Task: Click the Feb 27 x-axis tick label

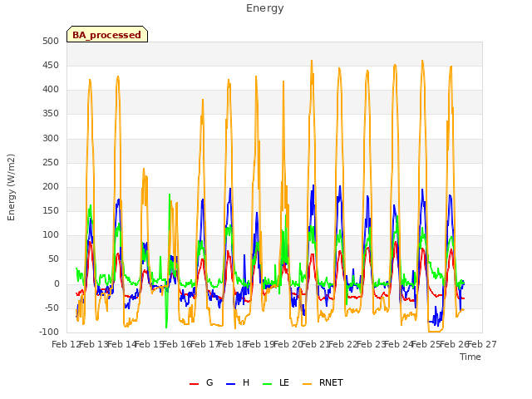Action: tap(482, 344)
